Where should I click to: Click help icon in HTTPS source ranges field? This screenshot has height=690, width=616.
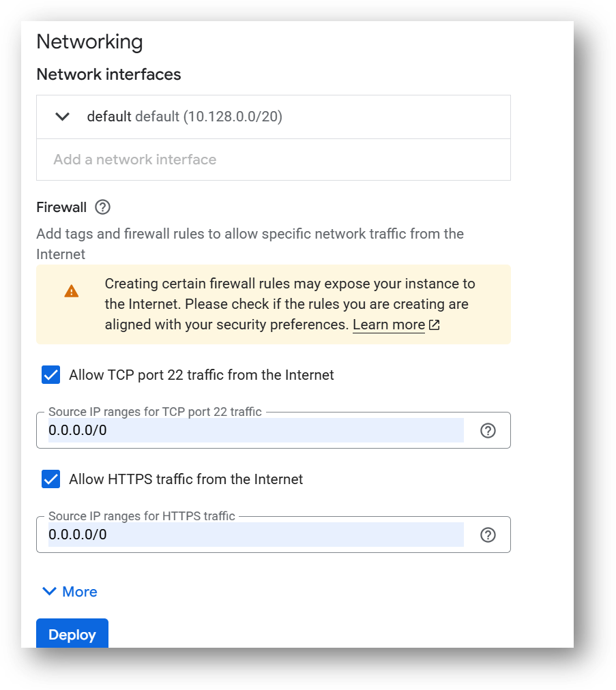488,535
